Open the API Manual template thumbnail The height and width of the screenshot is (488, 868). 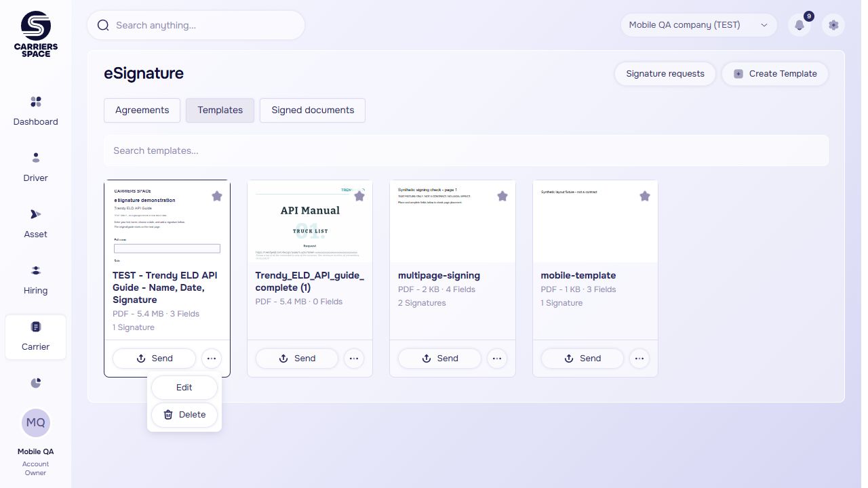tap(310, 222)
